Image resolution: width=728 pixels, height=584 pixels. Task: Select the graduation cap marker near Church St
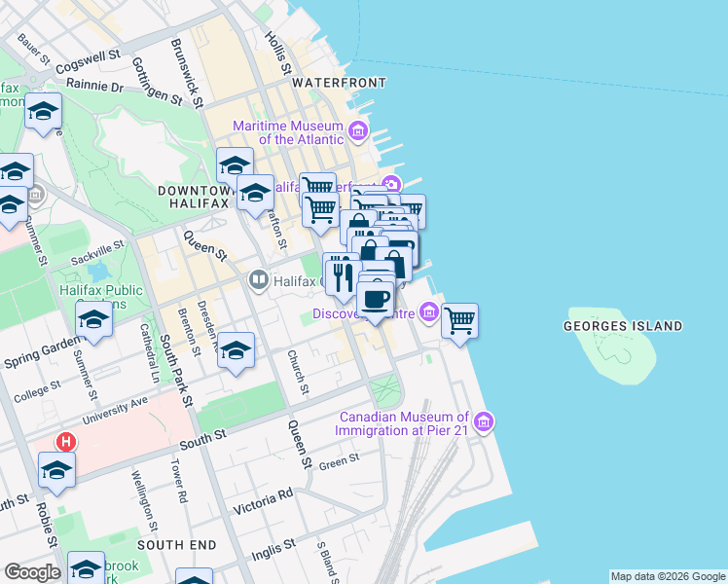tap(236, 350)
